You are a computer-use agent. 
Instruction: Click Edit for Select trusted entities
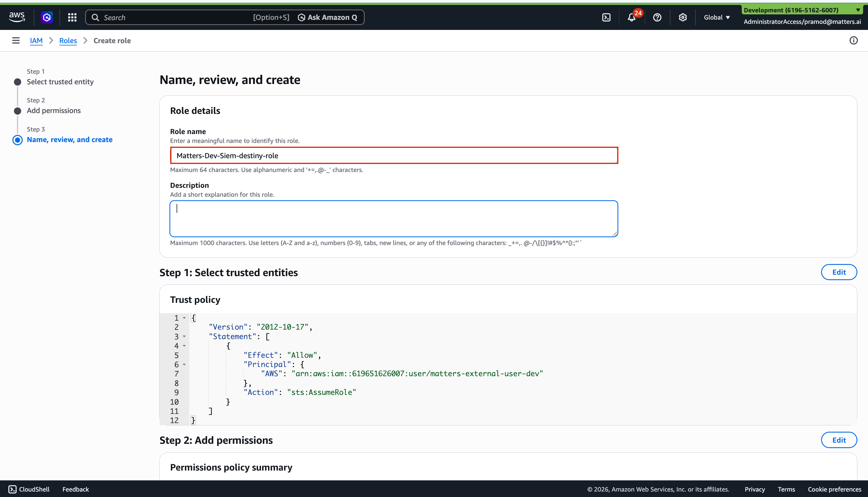pyautogui.click(x=839, y=272)
